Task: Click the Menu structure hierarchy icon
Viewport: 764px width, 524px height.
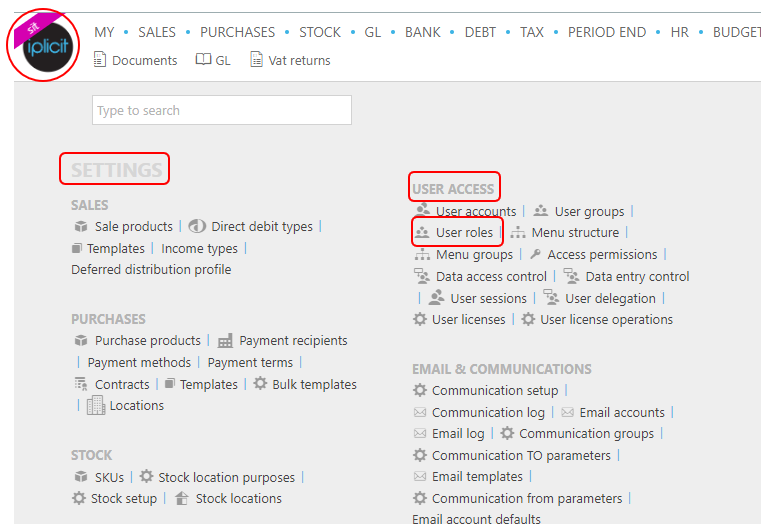Action: coord(518,233)
